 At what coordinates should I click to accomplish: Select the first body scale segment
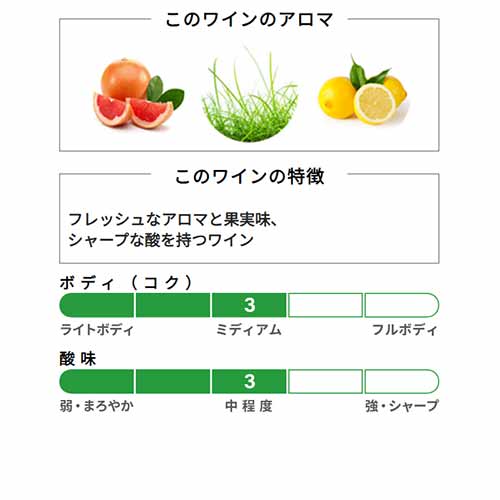[x=97, y=305]
